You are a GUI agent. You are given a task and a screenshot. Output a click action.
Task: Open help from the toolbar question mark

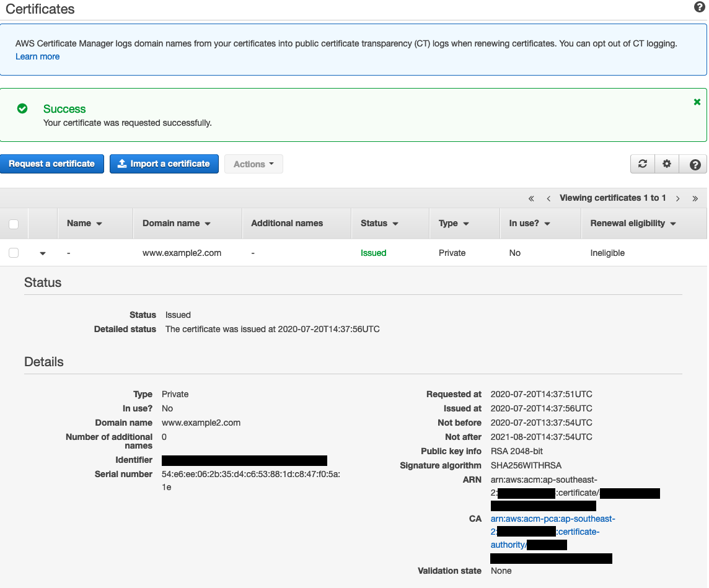click(x=694, y=164)
